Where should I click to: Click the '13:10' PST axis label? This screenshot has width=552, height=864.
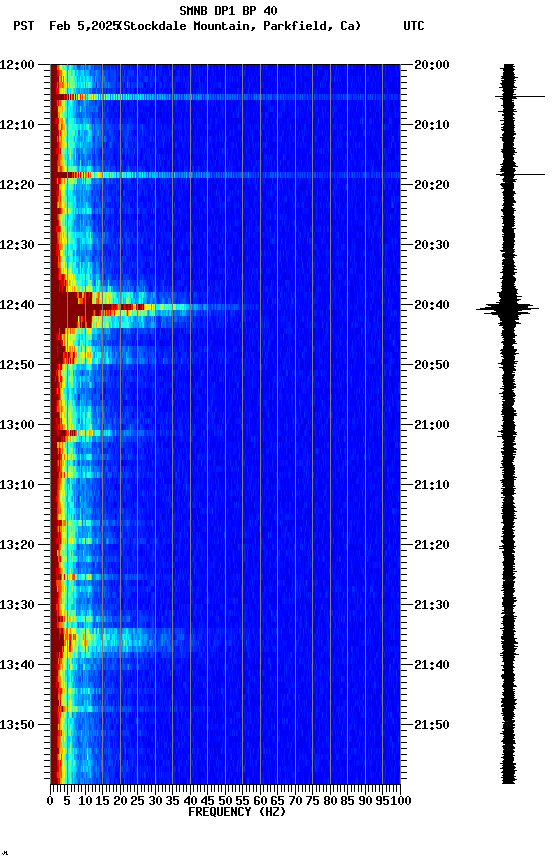pos(17,485)
